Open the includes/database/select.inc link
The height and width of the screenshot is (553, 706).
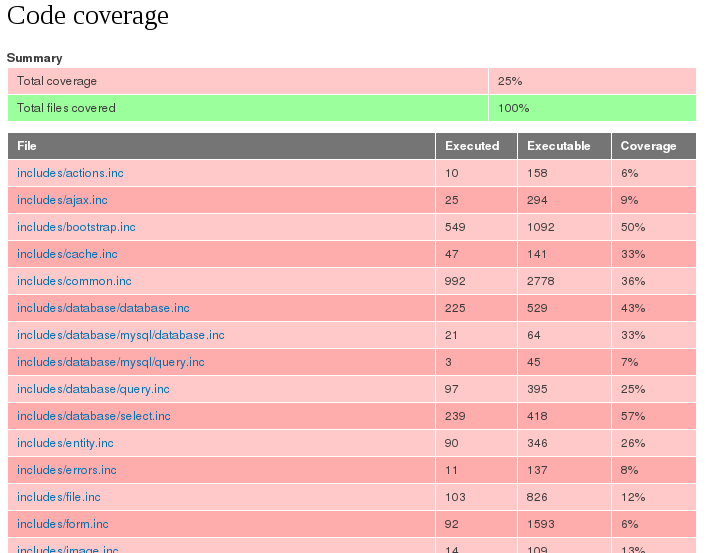94,416
